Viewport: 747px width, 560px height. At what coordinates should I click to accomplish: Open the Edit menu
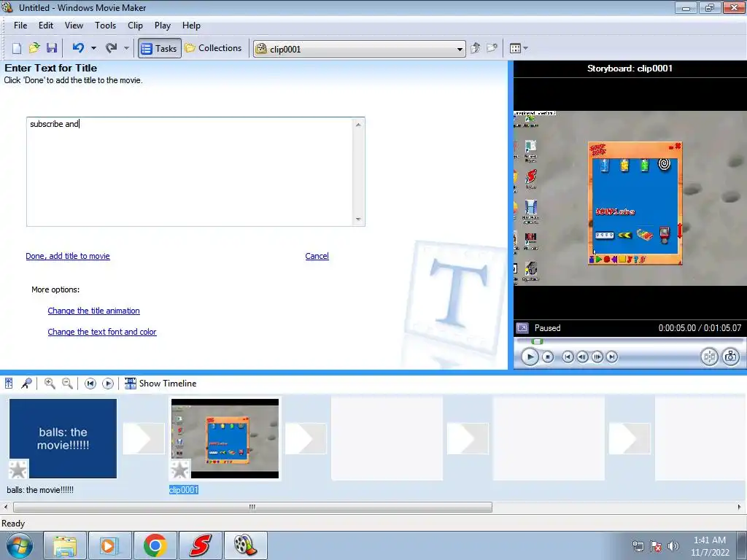(46, 26)
